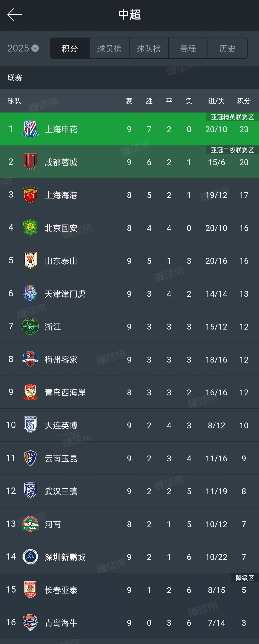Open the 2025 season dropdown
Image resolution: width=259 pixels, height=644 pixels.
[x=23, y=48]
